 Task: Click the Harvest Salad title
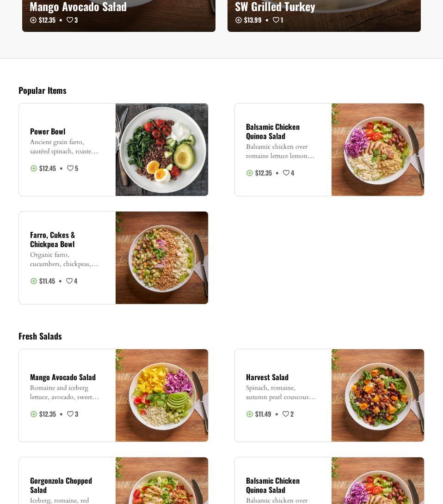(x=267, y=377)
